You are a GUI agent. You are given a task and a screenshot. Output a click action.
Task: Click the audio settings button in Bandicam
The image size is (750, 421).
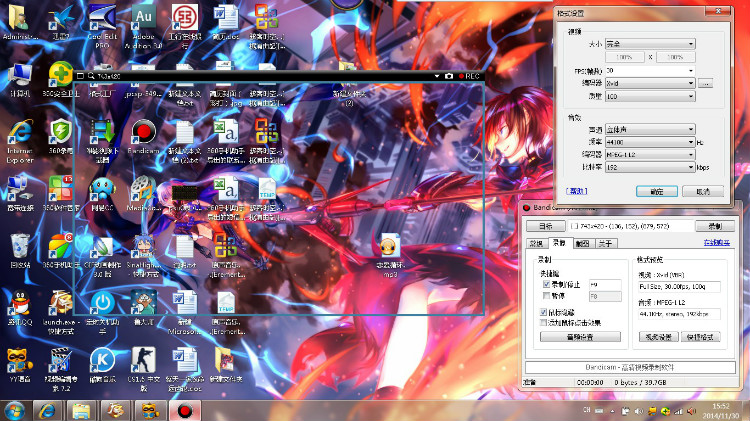[x=580, y=337]
